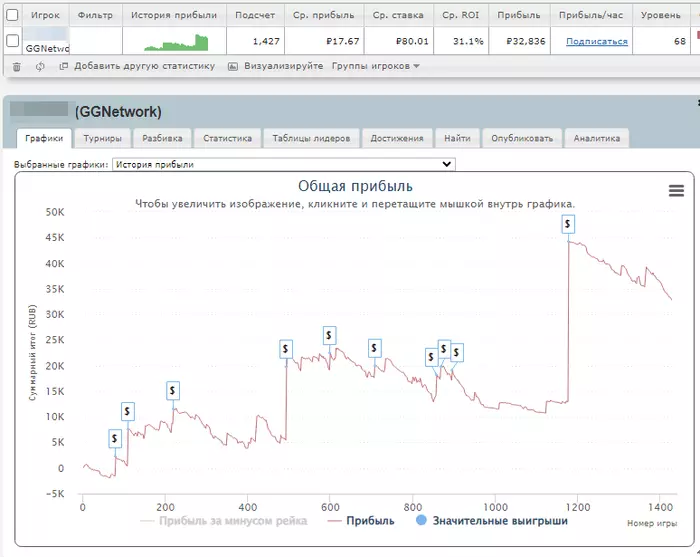
Task: Sort by the Ср. прибыль column header
Action: [x=324, y=15]
